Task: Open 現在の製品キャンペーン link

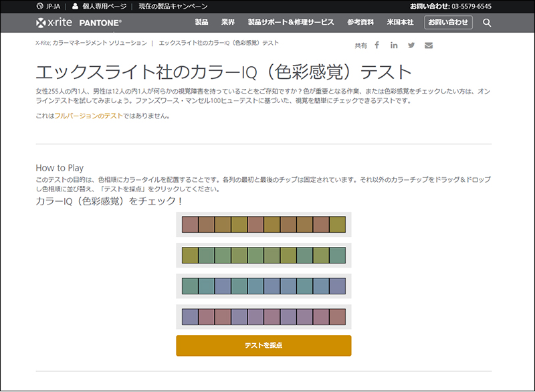Action: click(x=173, y=6)
